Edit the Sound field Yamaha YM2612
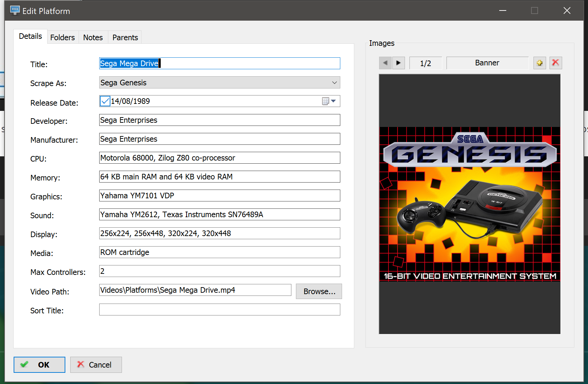This screenshot has width=588, height=384. (x=220, y=214)
